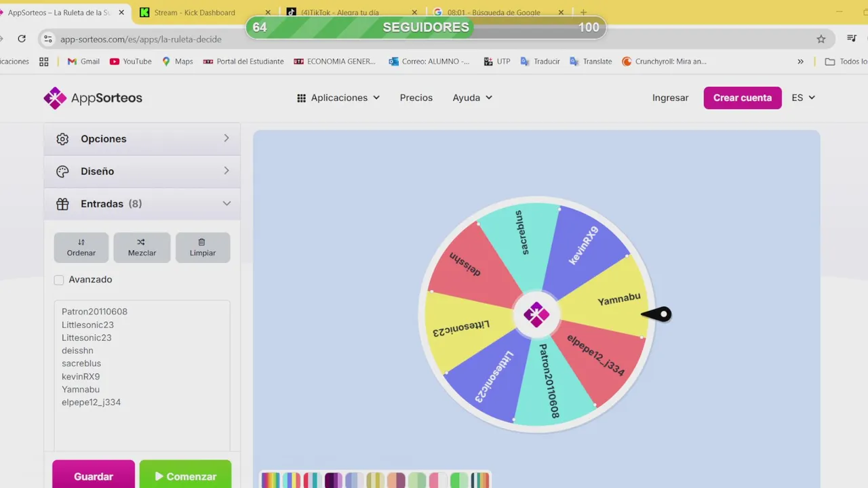Screen dimensions: 868x488
Task: Open the UTP bookmark
Action: (x=496, y=61)
